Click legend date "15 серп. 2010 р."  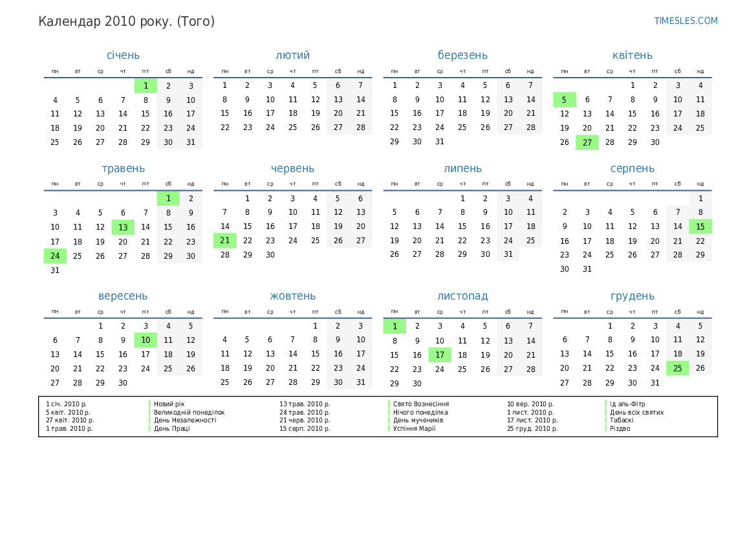pos(305,428)
